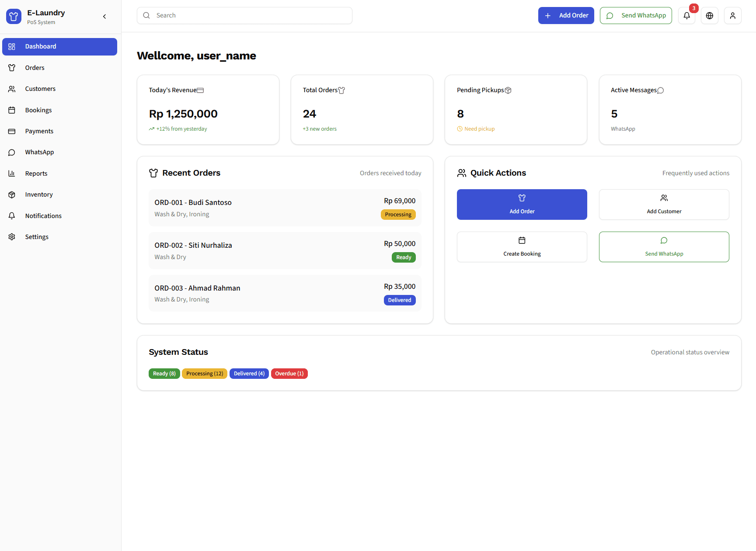756x551 pixels.
Task: Click the Send WhatsApp quick action tile
Action: pos(664,247)
